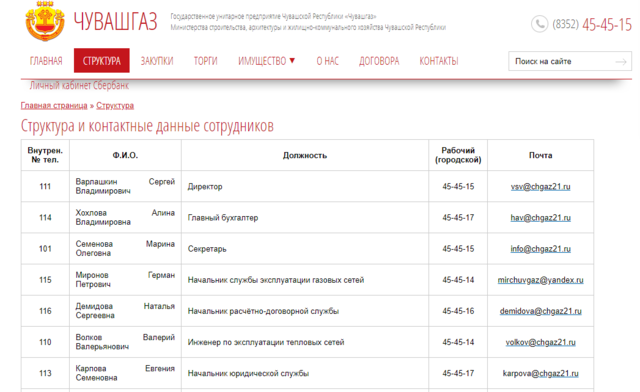This screenshot has width=640, height=392.
Task: Click demidova@chgaz21.ru email link
Action: point(540,311)
